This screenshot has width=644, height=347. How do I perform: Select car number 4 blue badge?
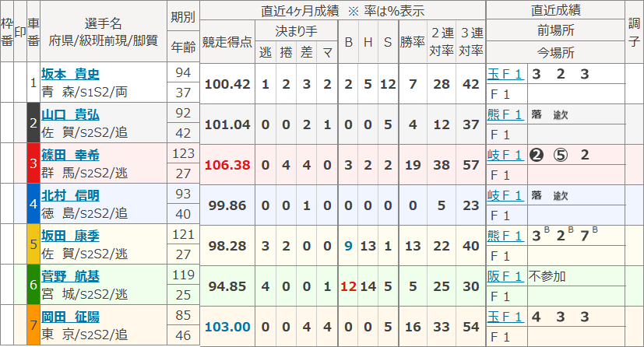[33, 203]
